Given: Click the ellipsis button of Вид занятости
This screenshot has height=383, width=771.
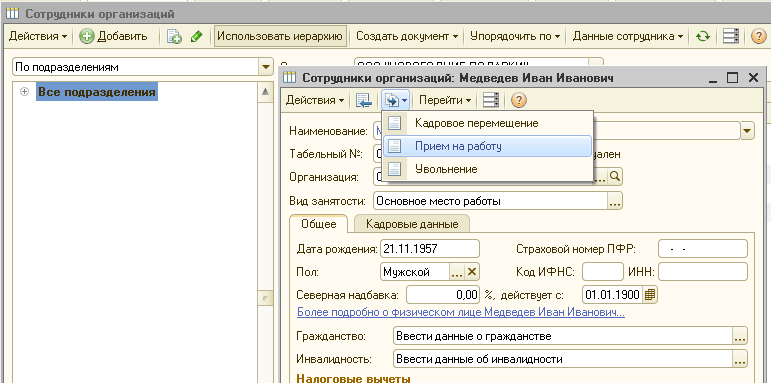Looking at the screenshot, I should [x=616, y=201].
